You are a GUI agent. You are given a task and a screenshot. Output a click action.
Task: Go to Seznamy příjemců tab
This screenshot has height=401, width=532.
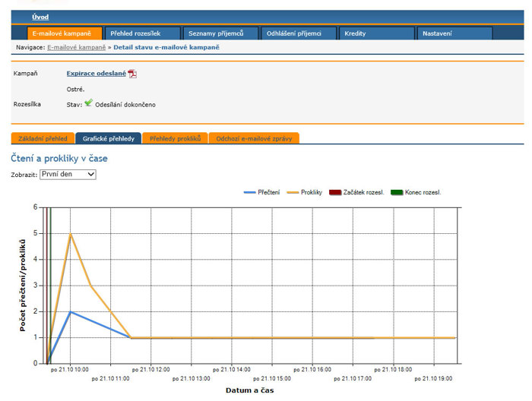click(x=221, y=33)
